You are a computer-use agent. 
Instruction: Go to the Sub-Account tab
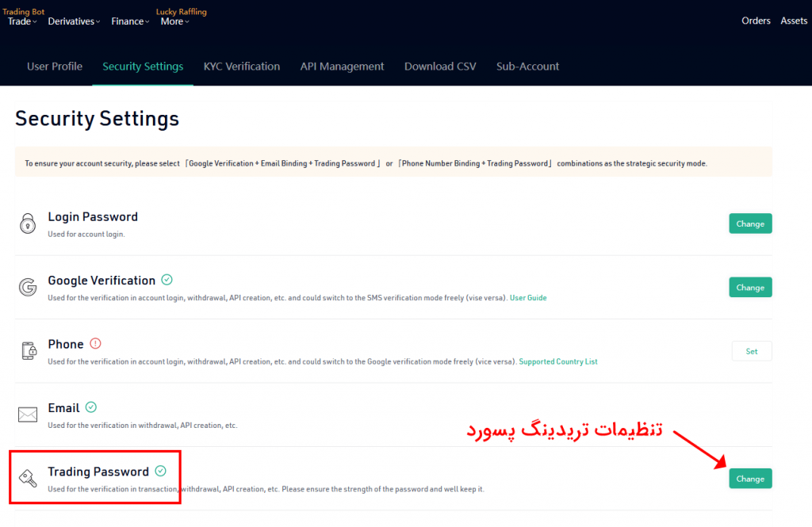click(x=527, y=67)
